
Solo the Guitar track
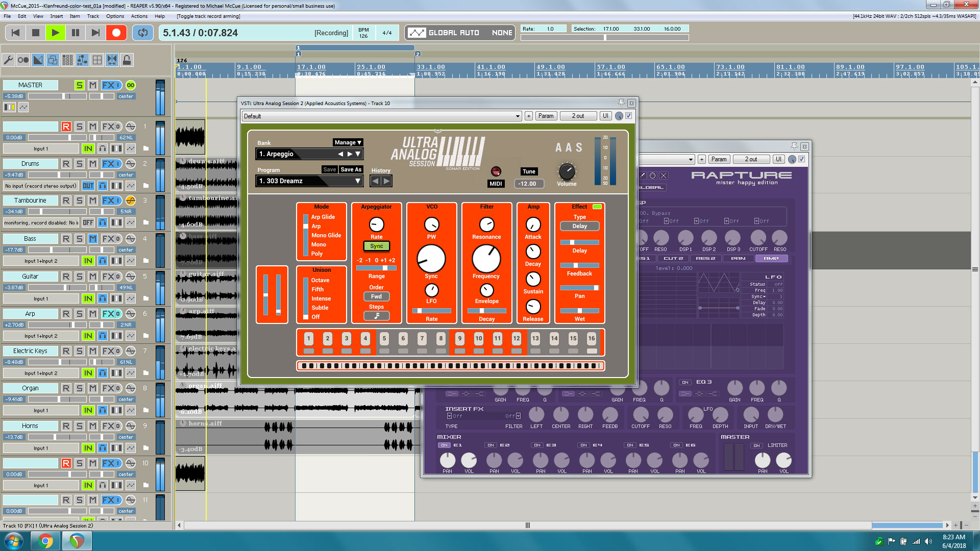point(79,277)
